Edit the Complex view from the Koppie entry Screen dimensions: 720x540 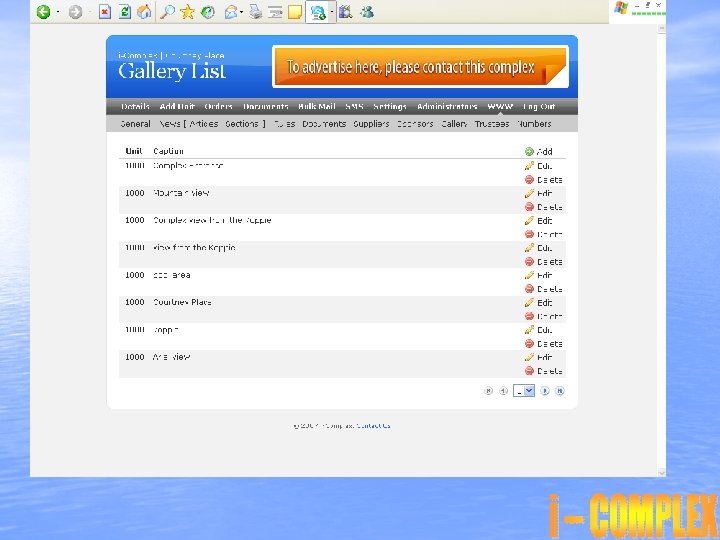539,220
